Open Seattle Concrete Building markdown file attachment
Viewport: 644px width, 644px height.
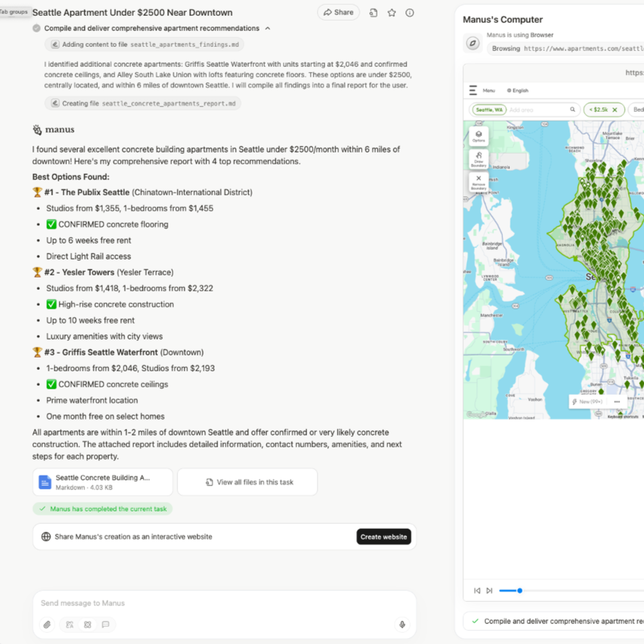[x=103, y=482]
